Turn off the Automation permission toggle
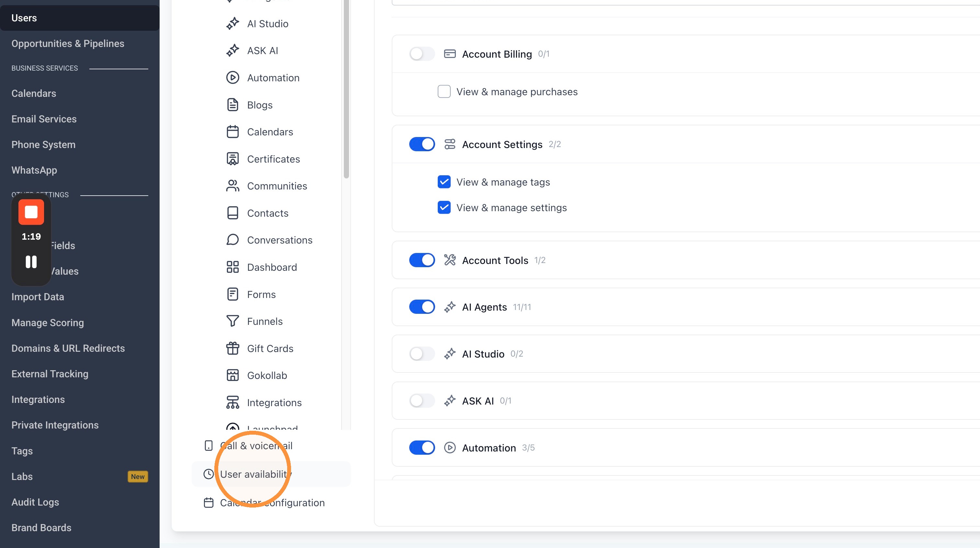The height and width of the screenshot is (548, 980). (422, 448)
